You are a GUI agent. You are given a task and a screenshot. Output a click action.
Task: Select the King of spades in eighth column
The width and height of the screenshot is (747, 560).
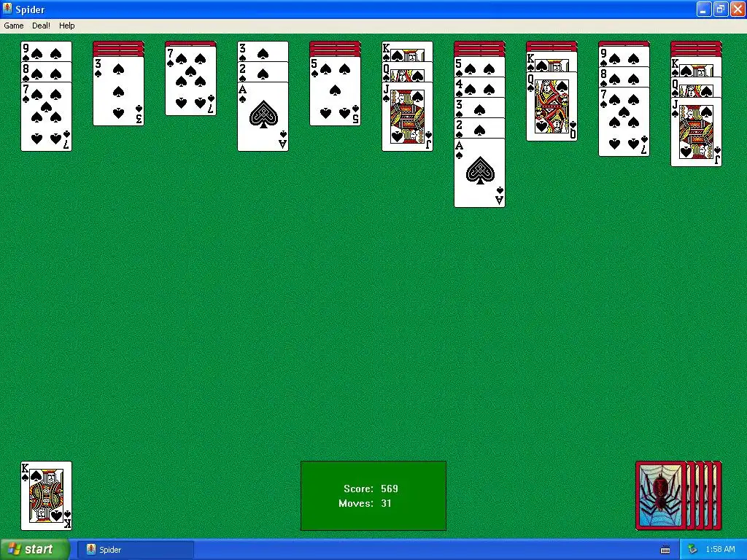[x=551, y=61]
